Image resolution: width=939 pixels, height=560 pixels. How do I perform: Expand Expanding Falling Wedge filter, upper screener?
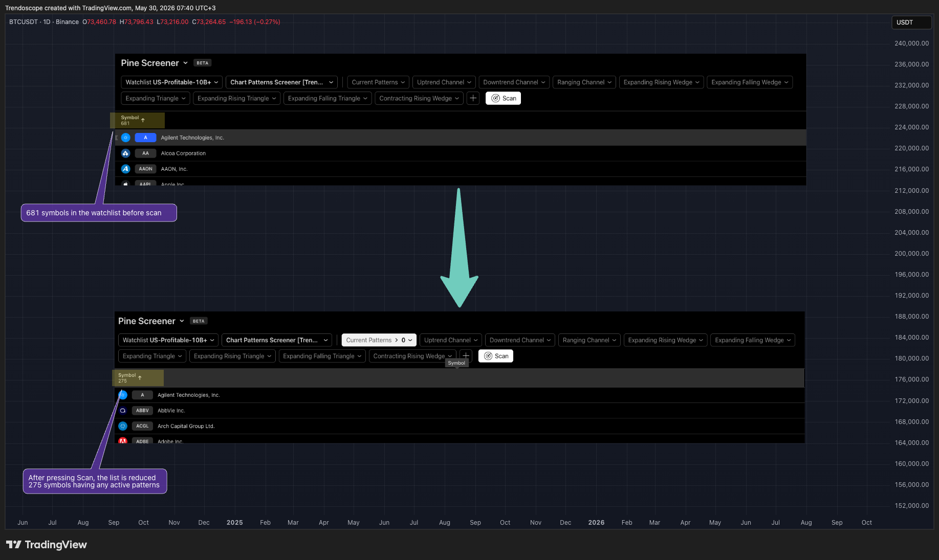[750, 82]
